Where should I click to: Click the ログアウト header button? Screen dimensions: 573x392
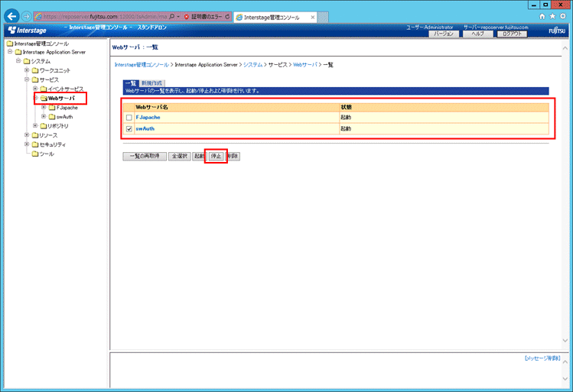tap(512, 34)
